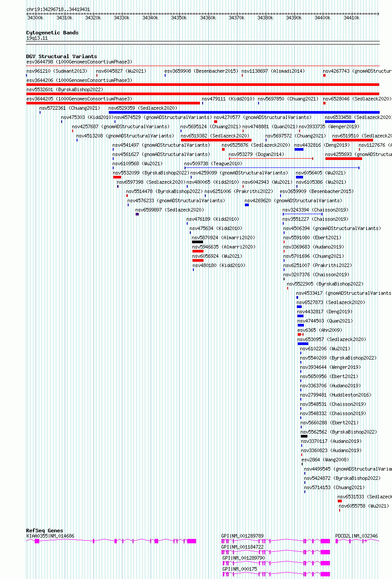
Task: Open variant nsv475303 (Kidd2010)
Action: (x=87, y=118)
